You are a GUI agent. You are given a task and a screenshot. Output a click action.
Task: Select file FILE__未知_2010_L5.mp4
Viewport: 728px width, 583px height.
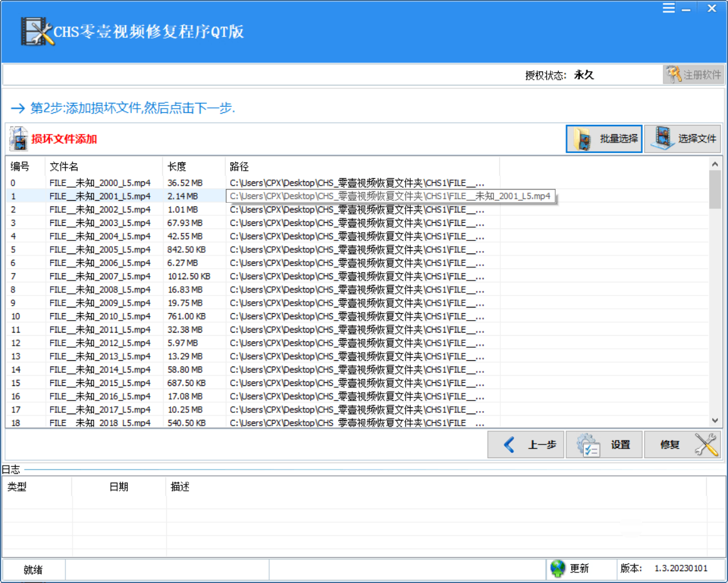point(100,316)
